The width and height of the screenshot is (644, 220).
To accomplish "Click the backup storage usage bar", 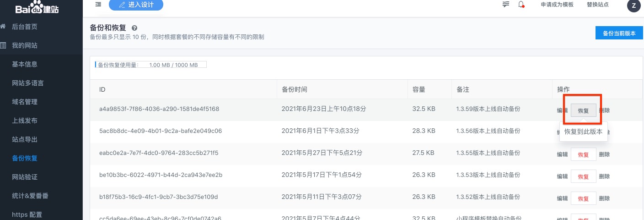I will [151, 65].
